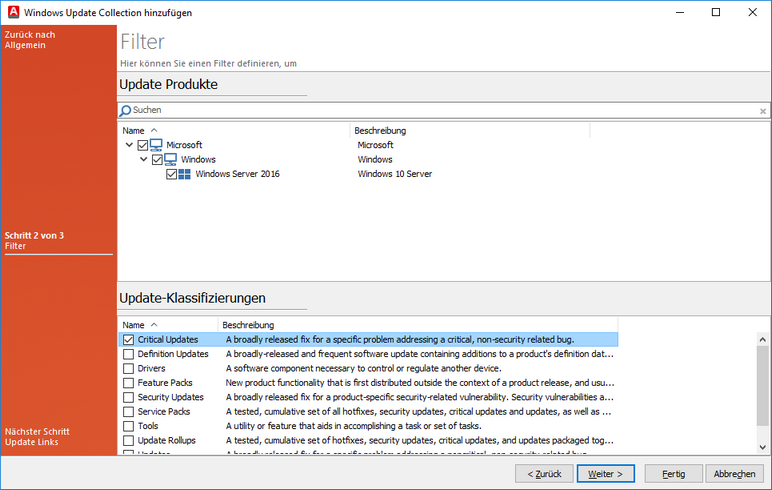Maximize the dialog window
This screenshot has height=490, width=772.
(x=716, y=12)
